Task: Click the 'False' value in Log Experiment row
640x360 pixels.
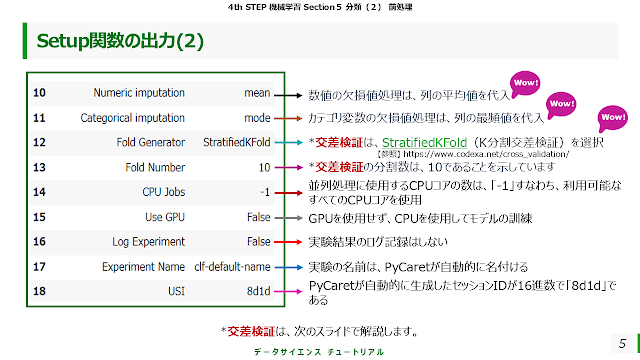Action: coord(258,242)
